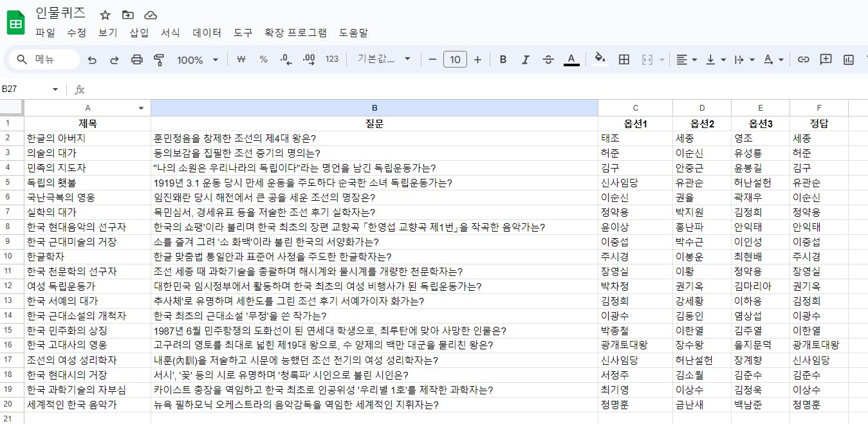Screen dimensions: 868x424
Task: Select row 1 header number
Action: tap(12, 124)
